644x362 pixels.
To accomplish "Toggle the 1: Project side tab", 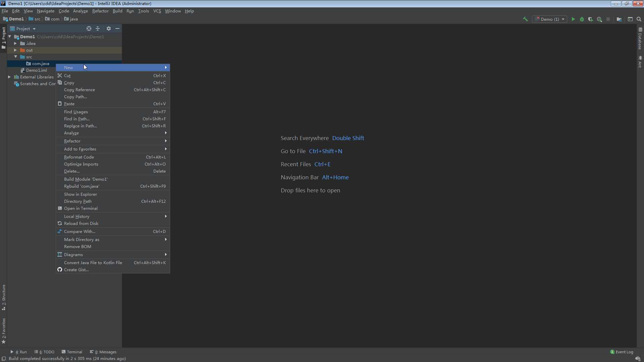I will [x=4, y=38].
